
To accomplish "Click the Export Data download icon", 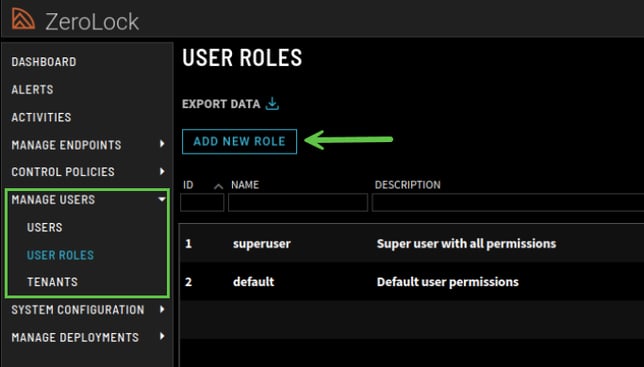I will click(x=272, y=104).
